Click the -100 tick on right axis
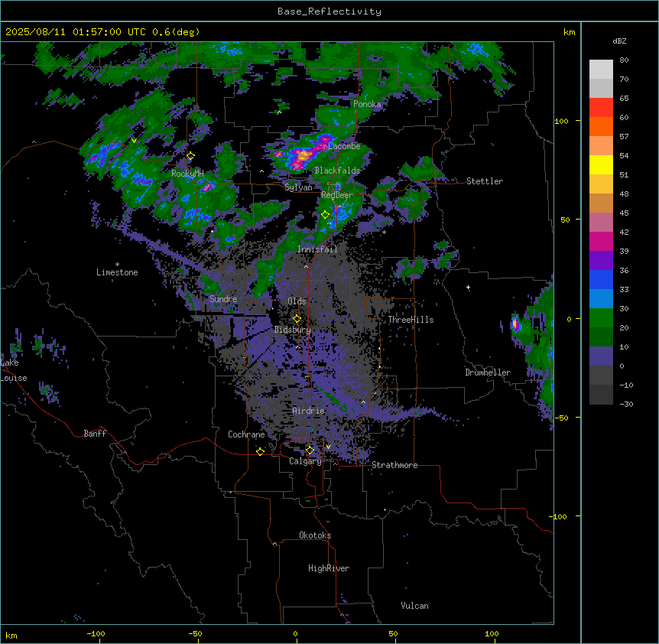The width and height of the screenshot is (659, 644). 559,516
